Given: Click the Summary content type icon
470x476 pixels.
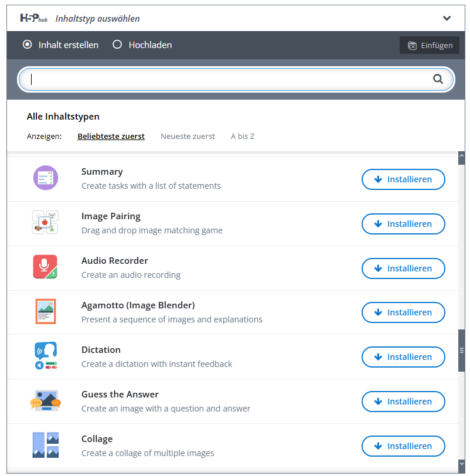Looking at the screenshot, I should pos(46,178).
